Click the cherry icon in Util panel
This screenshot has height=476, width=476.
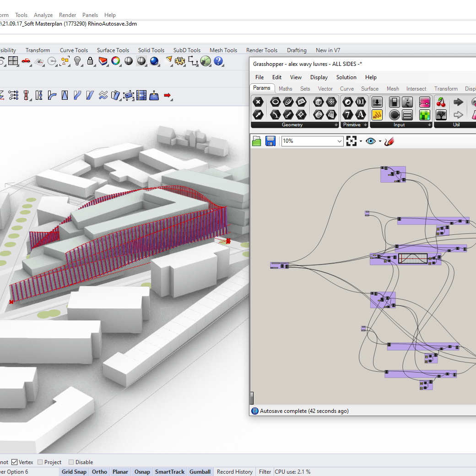click(x=441, y=102)
